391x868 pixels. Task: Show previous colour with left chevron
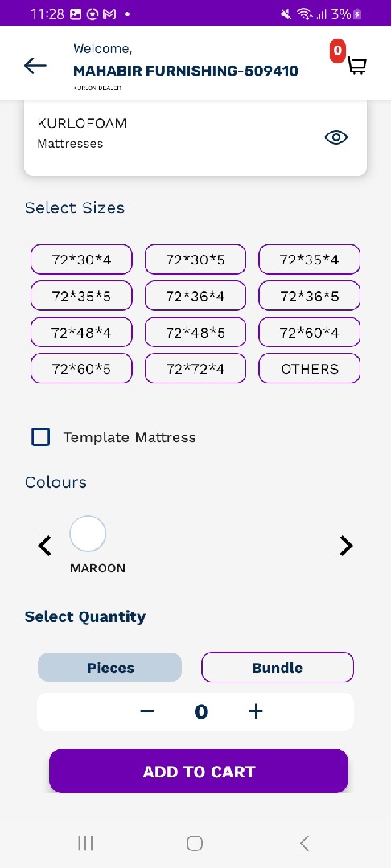45,546
